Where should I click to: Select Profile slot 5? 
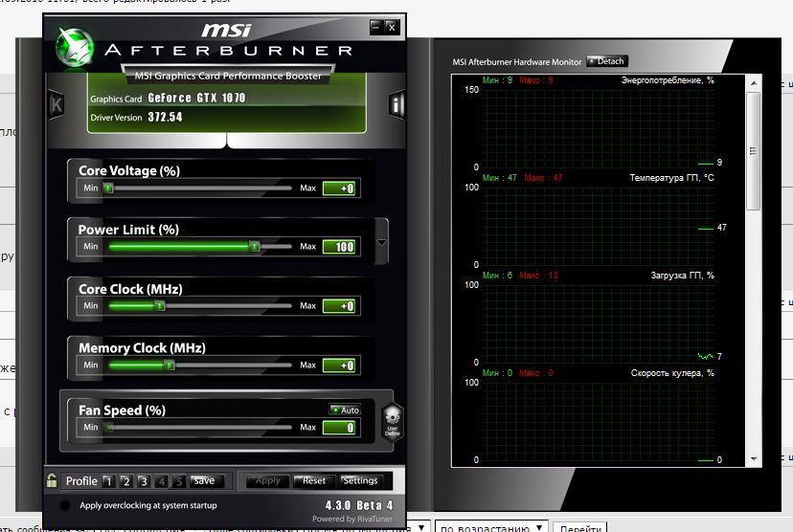tap(178, 481)
